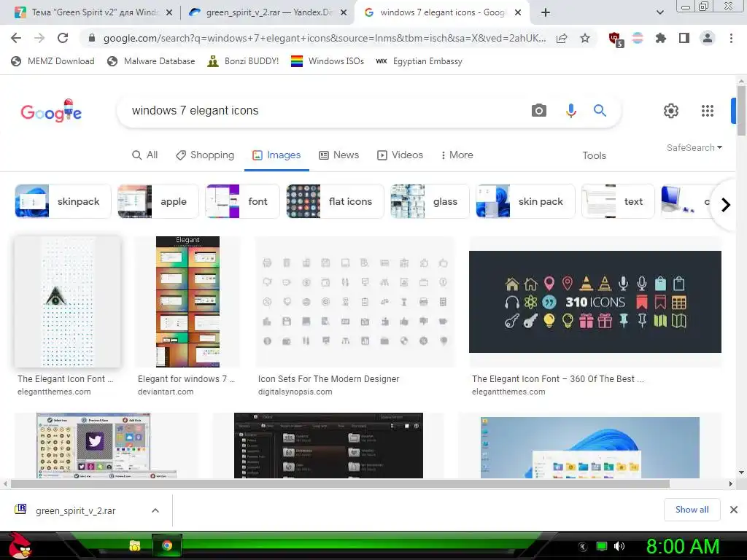The image size is (747, 560).
Task: Open The Elegant Icon Font pyramid thumbnail
Action: tap(68, 301)
